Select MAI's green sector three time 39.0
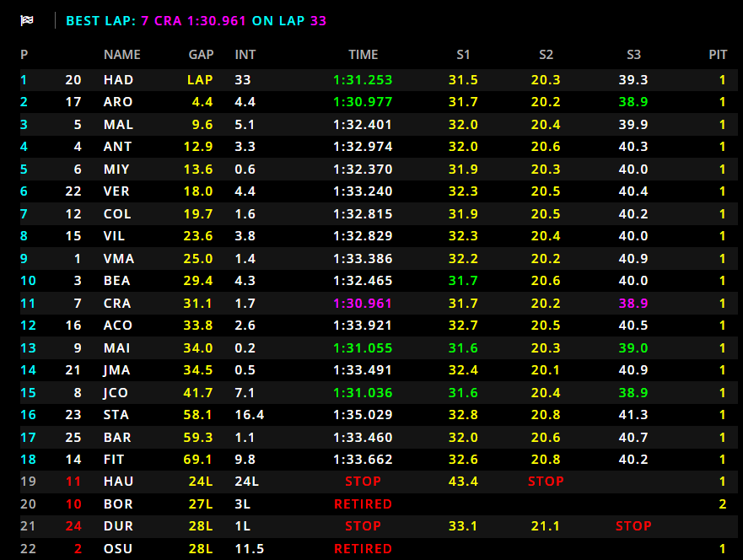The height and width of the screenshot is (560, 743). [633, 347]
